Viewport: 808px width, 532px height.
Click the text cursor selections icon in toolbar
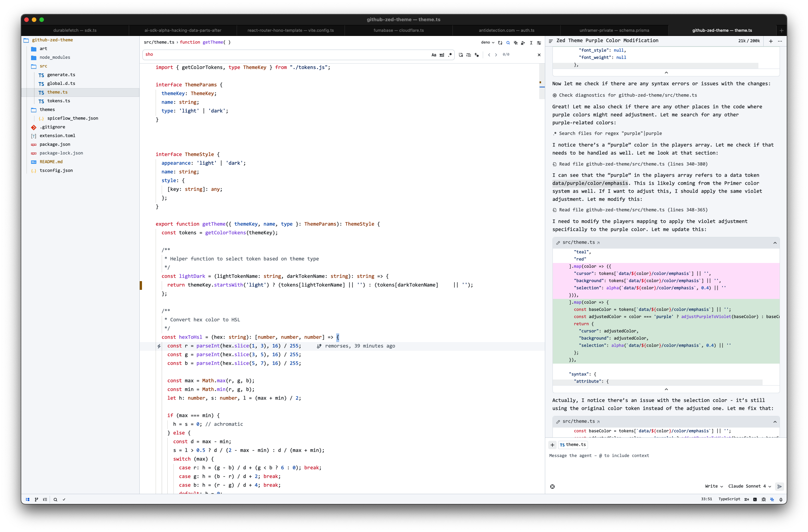[x=531, y=43]
